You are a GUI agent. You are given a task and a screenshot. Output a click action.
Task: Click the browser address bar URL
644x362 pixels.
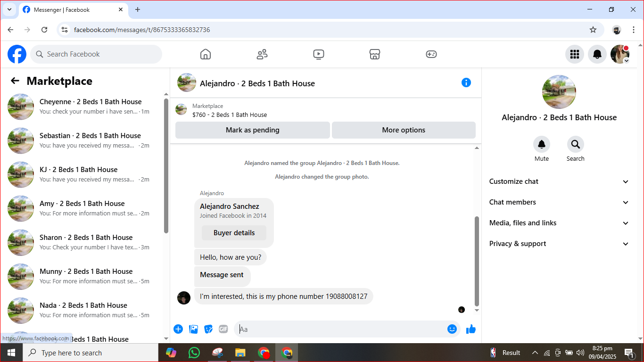(142, 30)
